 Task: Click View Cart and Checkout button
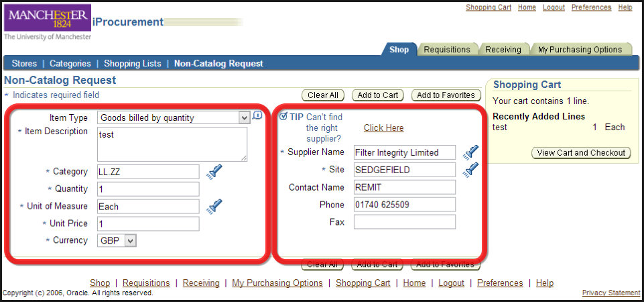tap(581, 152)
